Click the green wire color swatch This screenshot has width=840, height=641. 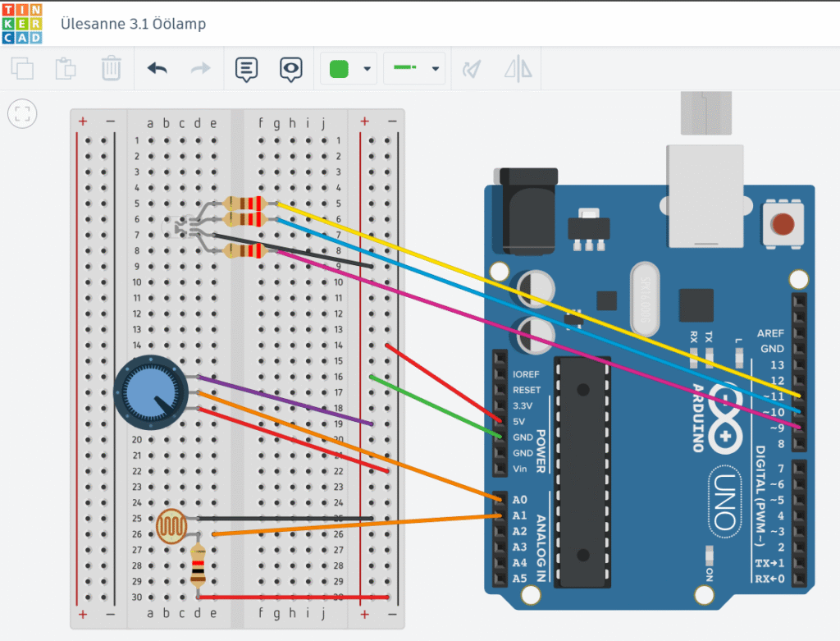click(339, 69)
